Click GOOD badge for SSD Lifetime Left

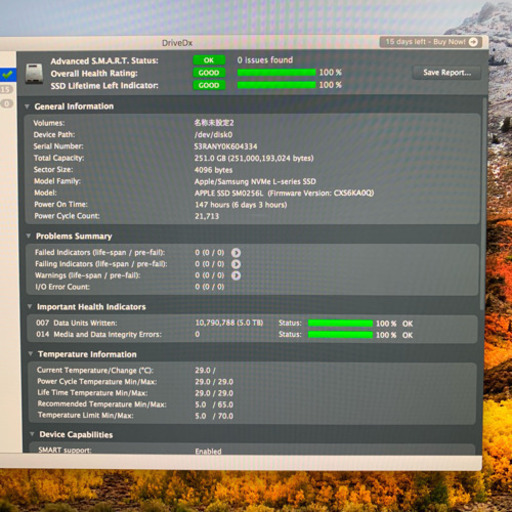(209, 85)
